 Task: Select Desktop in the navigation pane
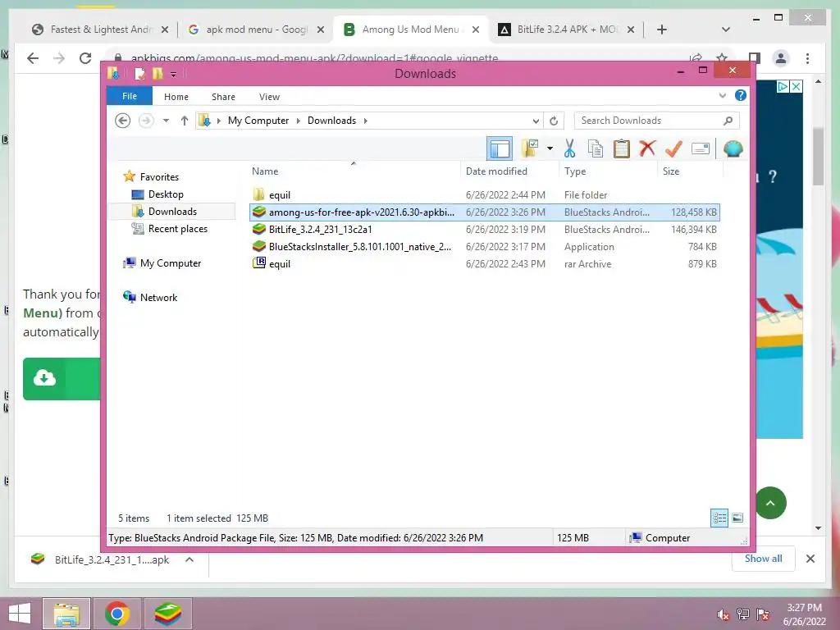tap(166, 194)
